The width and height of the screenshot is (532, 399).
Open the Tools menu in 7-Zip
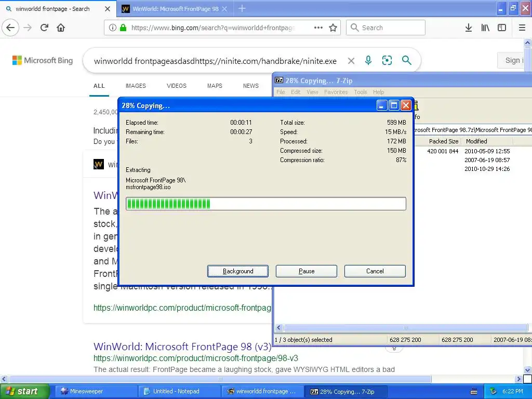click(361, 92)
